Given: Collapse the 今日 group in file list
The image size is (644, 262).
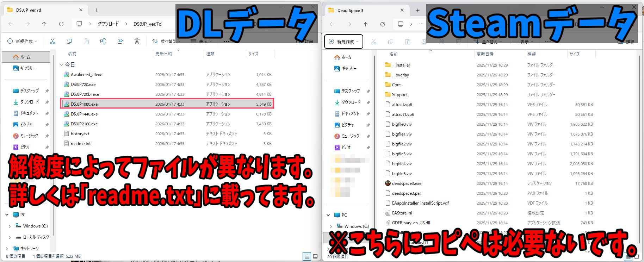Looking at the screenshot, I should pos(62,65).
